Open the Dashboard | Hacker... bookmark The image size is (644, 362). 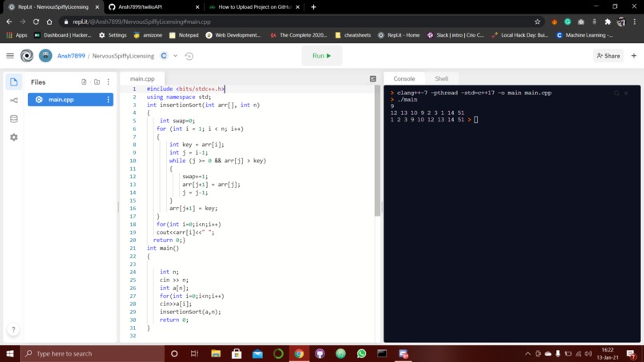pyautogui.click(x=62, y=35)
